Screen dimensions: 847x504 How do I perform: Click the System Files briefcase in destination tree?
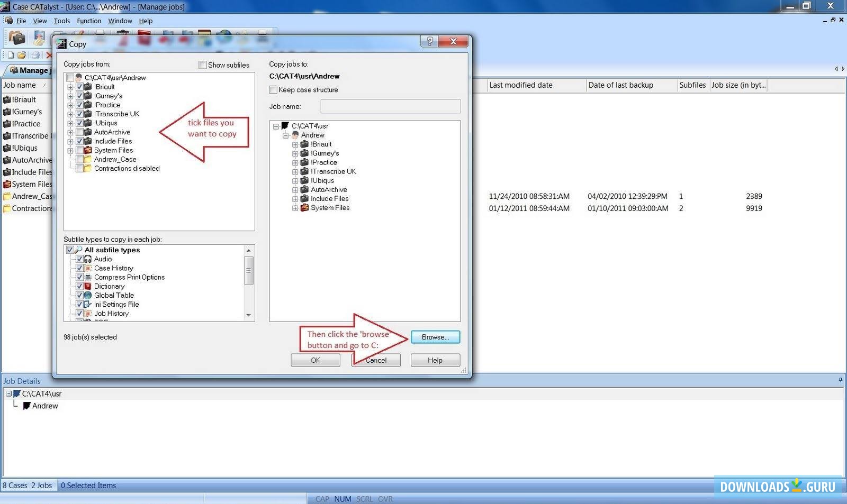pyautogui.click(x=304, y=208)
